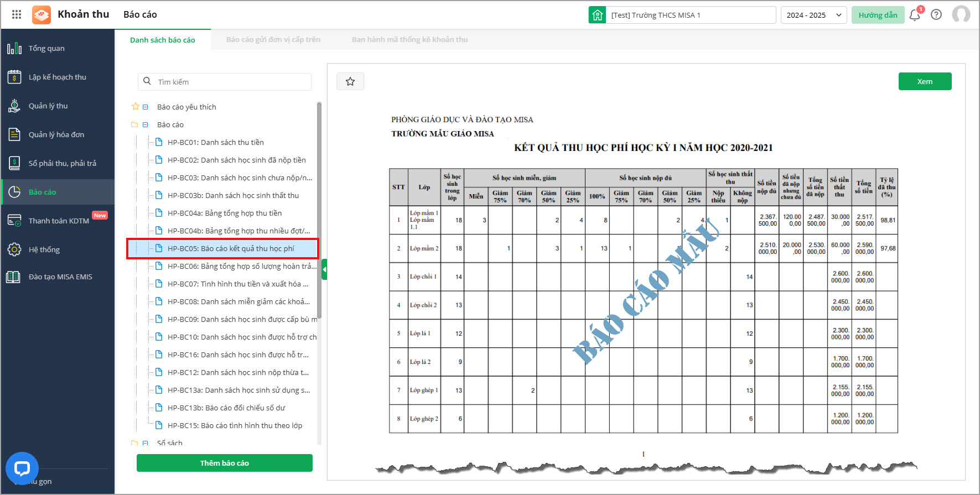Click the search magnifier icon
Viewport: 980px width, 495px height.
click(x=147, y=81)
